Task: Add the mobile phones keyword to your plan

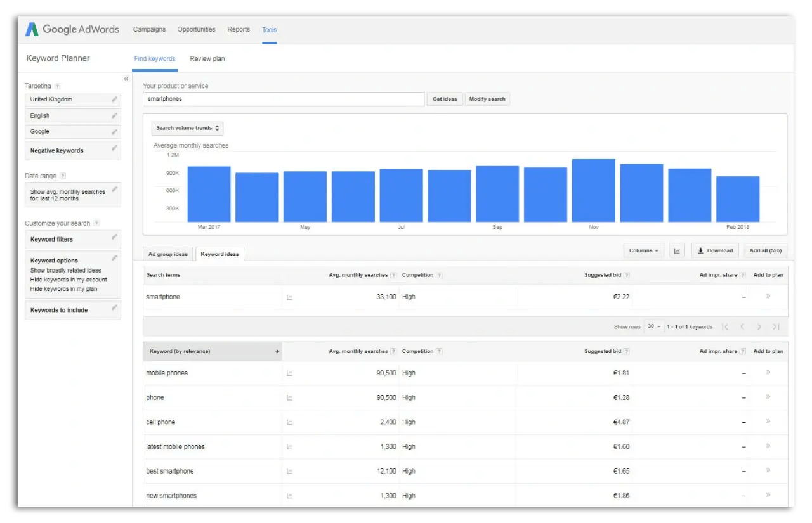Action: pyautogui.click(x=768, y=373)
